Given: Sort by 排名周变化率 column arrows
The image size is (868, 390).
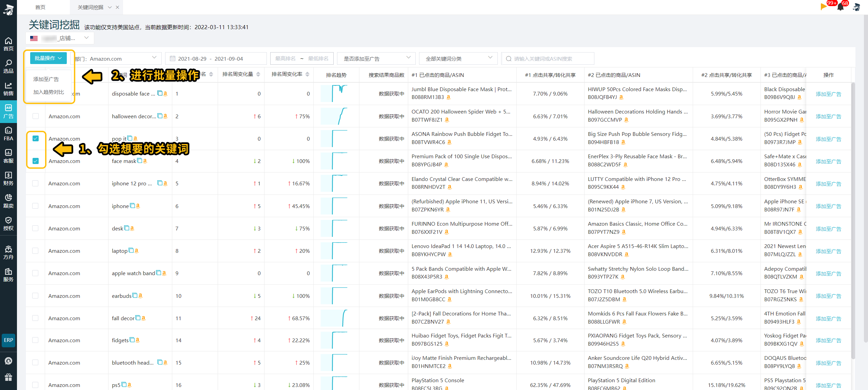Looking at the screenshot, I should click(x=308, y=74).
